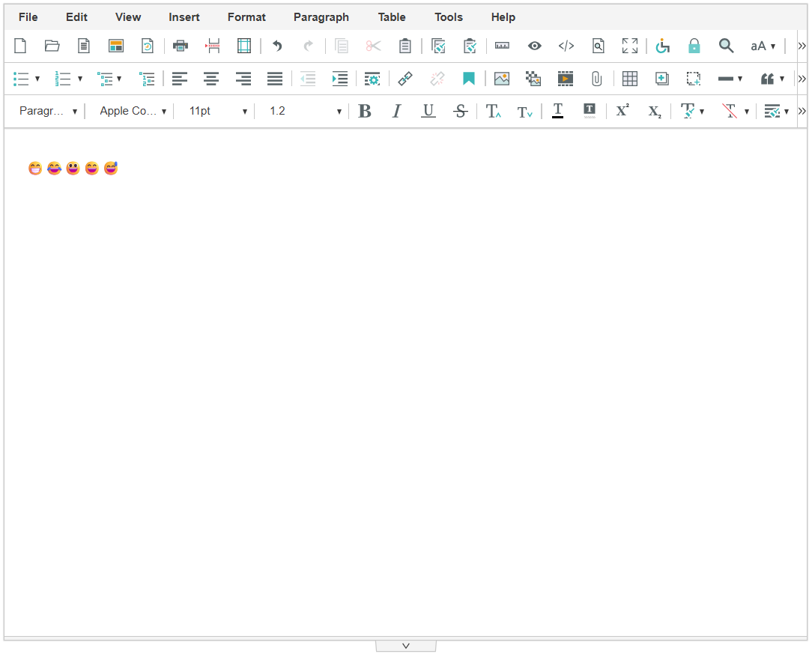Viewport: 812px width, 654px height.
Task: Open the Edit menu
Action: 76,17
